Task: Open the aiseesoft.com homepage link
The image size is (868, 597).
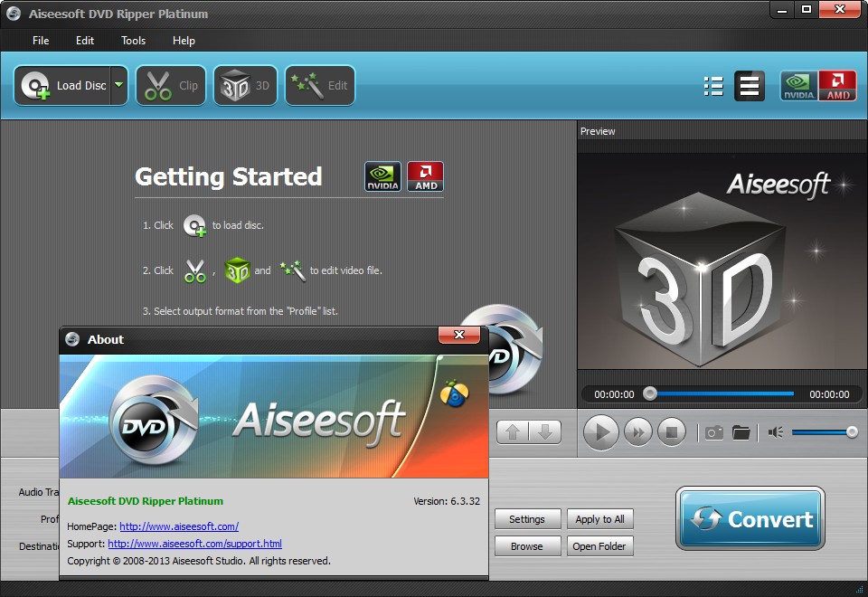Action: click(179, 526)
